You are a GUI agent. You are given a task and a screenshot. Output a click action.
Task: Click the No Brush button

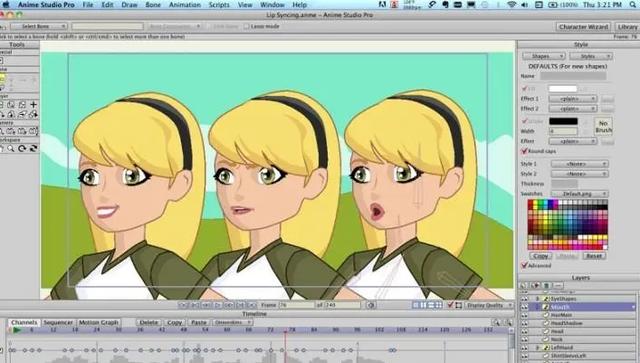coord(603,126)
